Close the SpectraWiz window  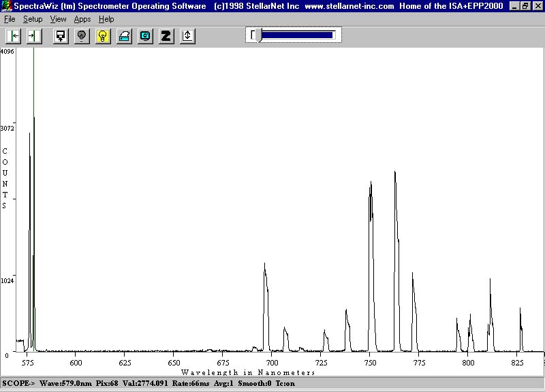[538, 6]
